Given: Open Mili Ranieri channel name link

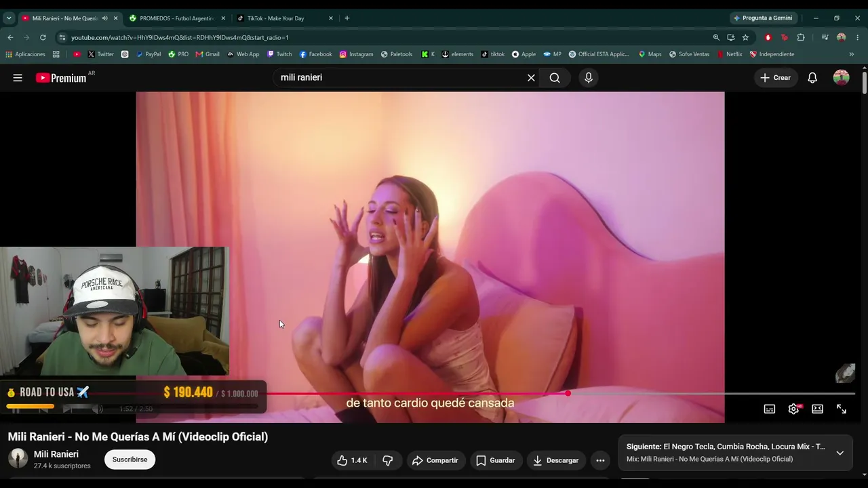Looking at the screenshot, I should click(56, 454).
